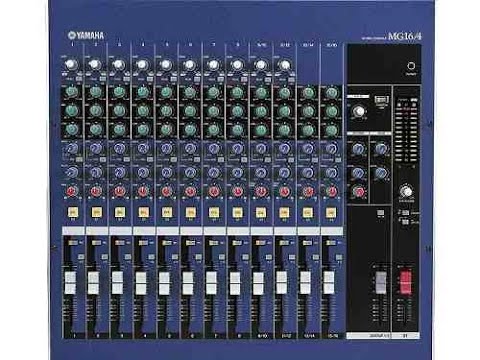Toggle the small switch below channel 6 gain knob
Screen dimensions: 480x360
point(198,79)
